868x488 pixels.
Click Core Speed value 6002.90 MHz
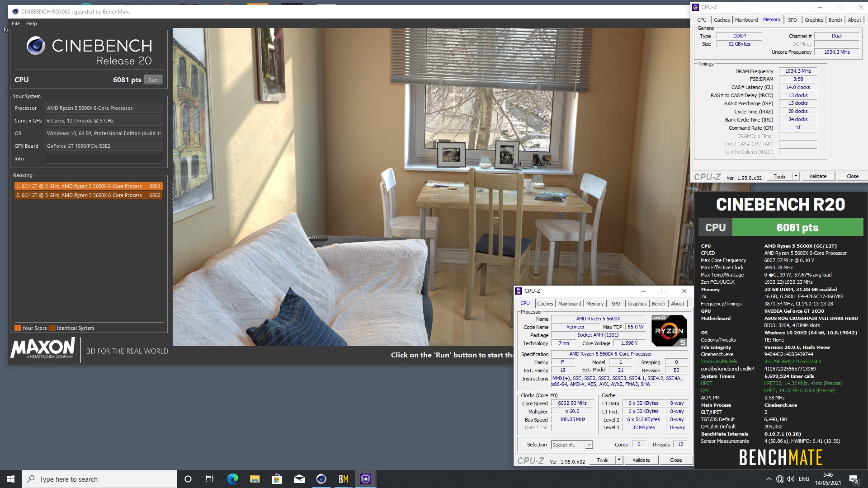[572, 404]
